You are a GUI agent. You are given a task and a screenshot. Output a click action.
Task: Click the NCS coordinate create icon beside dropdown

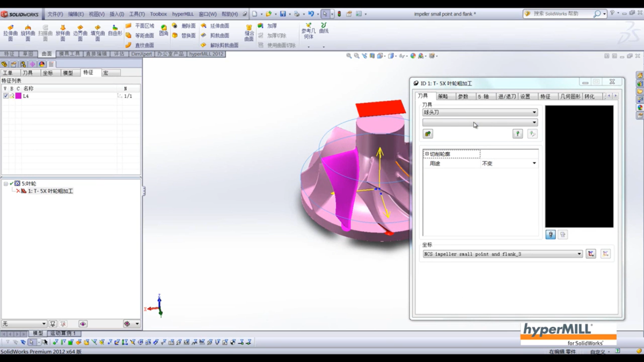click(x=591, y=254)
